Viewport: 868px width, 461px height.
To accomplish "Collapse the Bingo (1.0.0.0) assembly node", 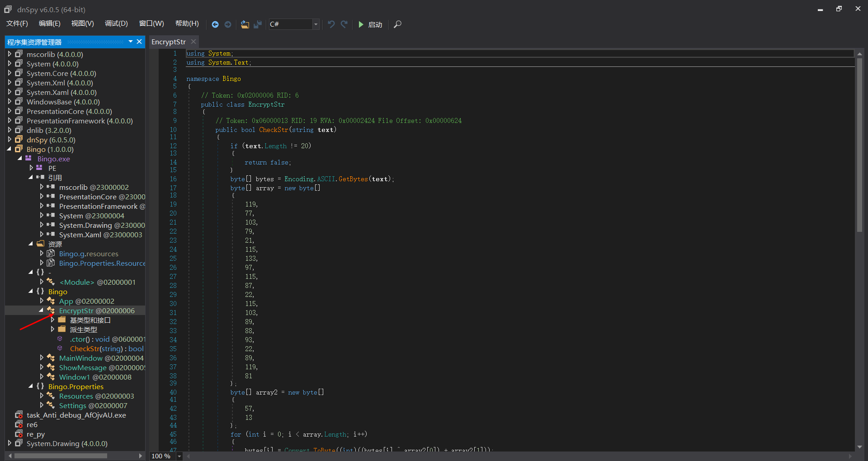I will click(9, 149).
